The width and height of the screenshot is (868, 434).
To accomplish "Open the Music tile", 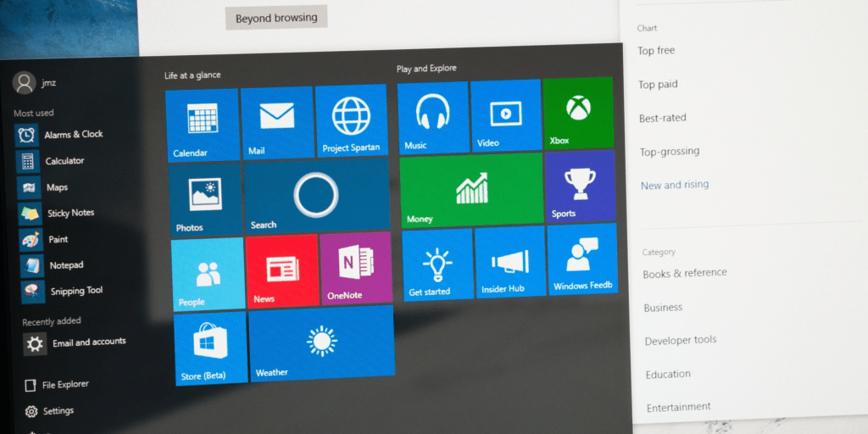I will tap(433, 117).
